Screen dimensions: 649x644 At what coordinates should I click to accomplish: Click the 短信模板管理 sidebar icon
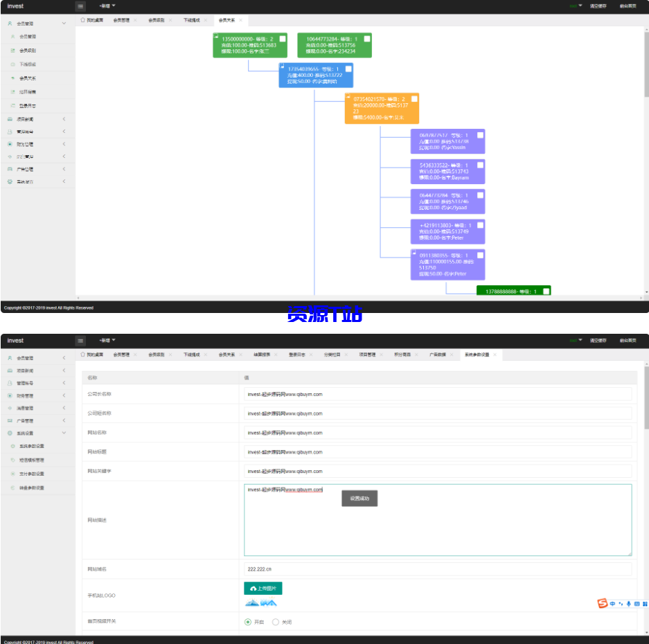13,460
